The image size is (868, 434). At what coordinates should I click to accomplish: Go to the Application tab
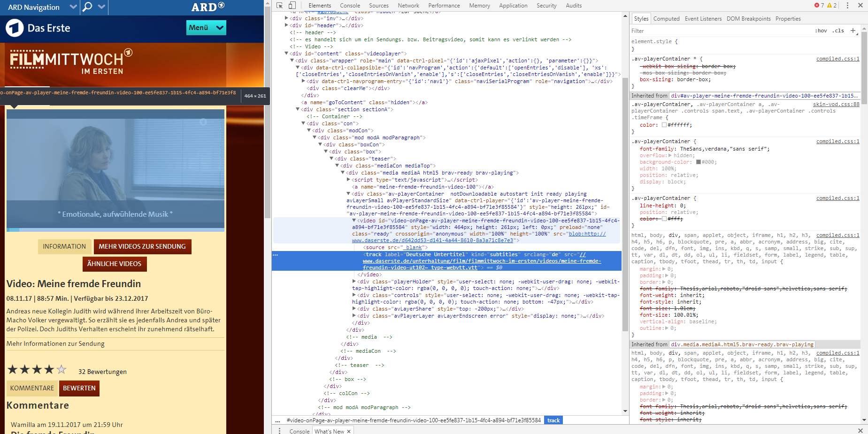pos(513,6)
